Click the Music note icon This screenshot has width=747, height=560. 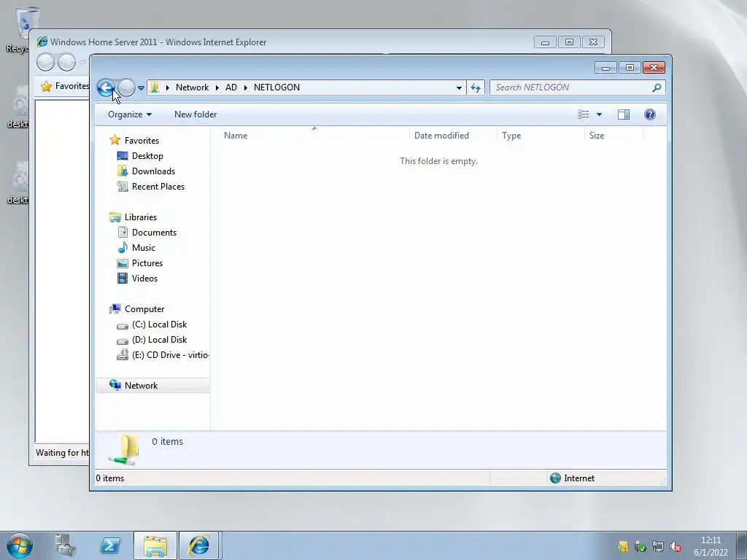tap(123, 248)
